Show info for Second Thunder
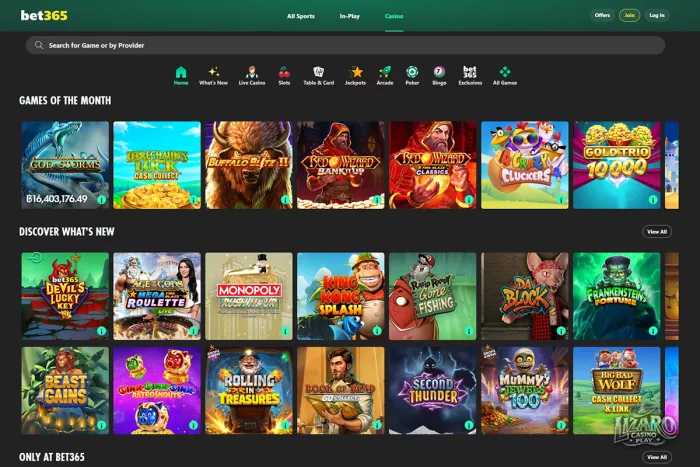 pyautogui.click(x=469, y=425)
